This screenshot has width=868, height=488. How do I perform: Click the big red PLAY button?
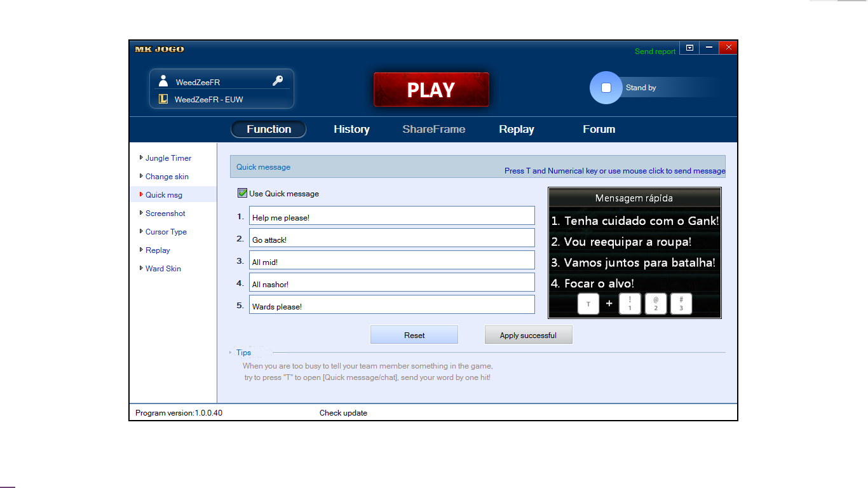pos(431,90)
